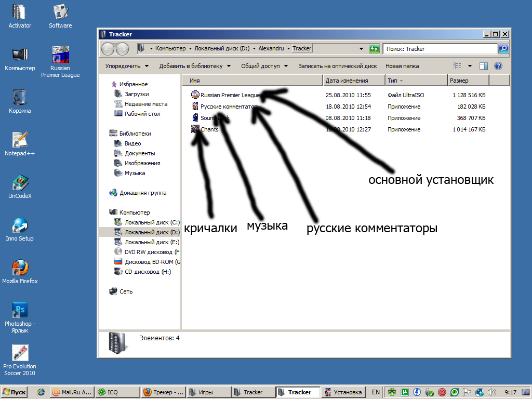Switch to the Игры taskbar window

click(x=209, y=392)
